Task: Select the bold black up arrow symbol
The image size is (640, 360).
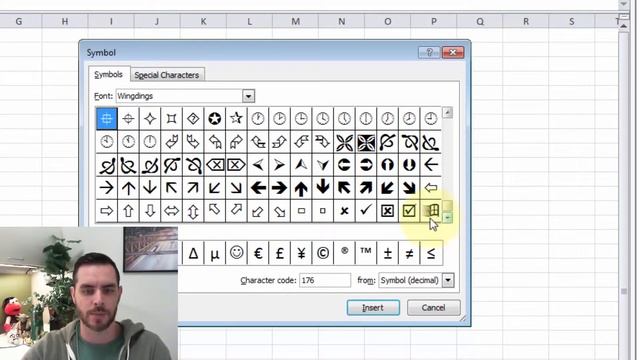Action: point(301,188)
